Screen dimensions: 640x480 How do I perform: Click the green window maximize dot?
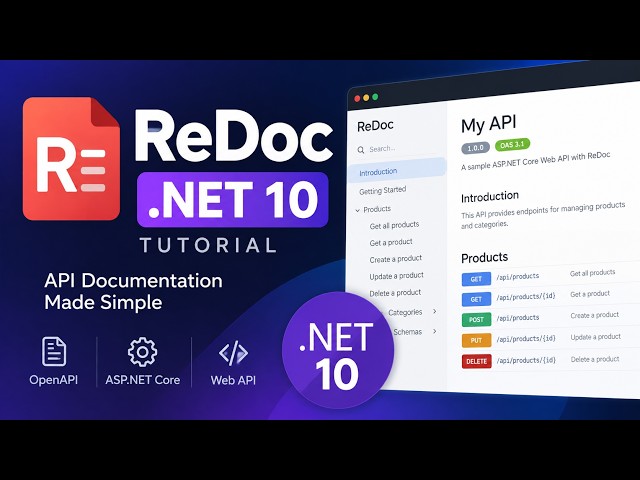point(375,97)
